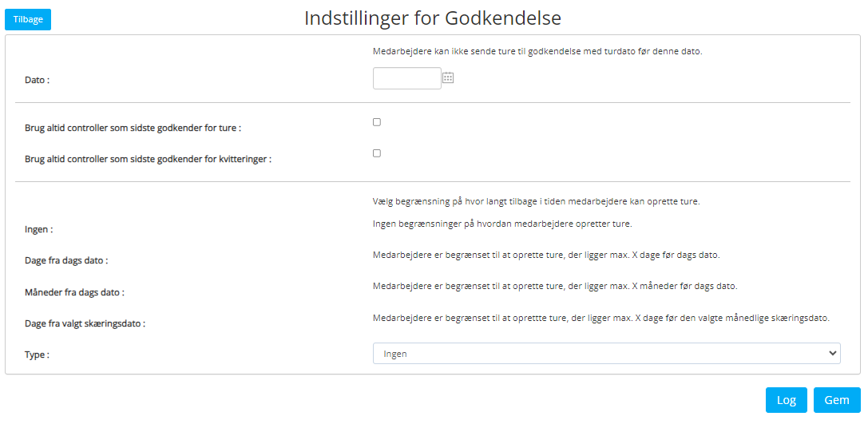Open the calendar date picker icon
The height and width of the screenshot is (428, 868).
[448, 78]
